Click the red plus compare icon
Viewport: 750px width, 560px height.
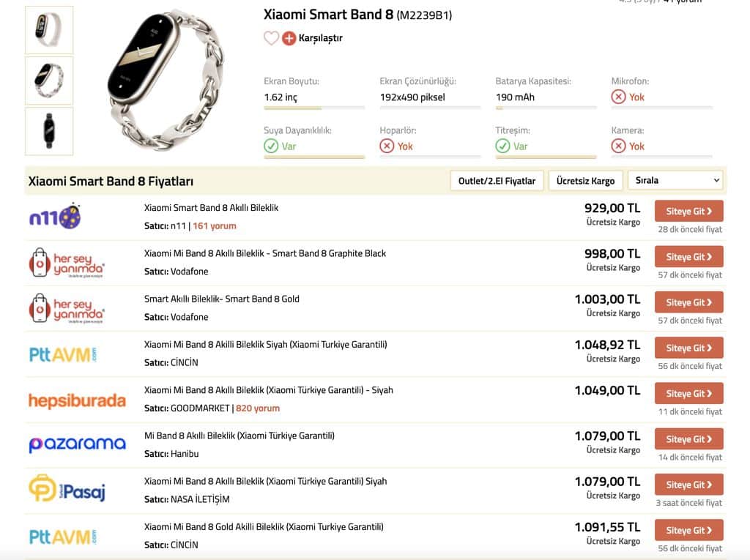289,38
